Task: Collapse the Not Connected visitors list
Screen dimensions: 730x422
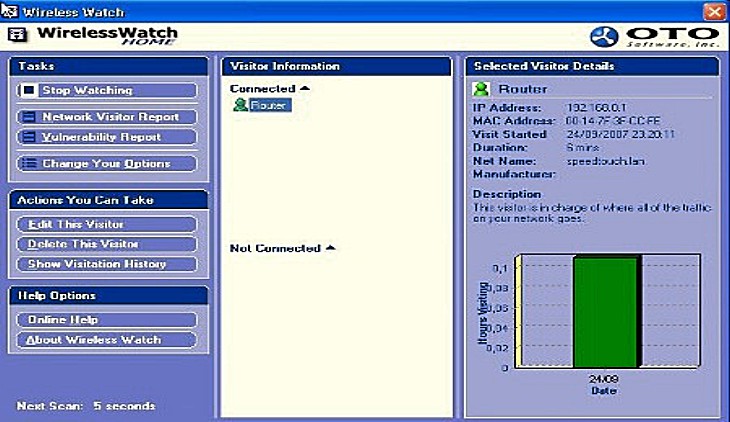Action: [x=331, y=248]
